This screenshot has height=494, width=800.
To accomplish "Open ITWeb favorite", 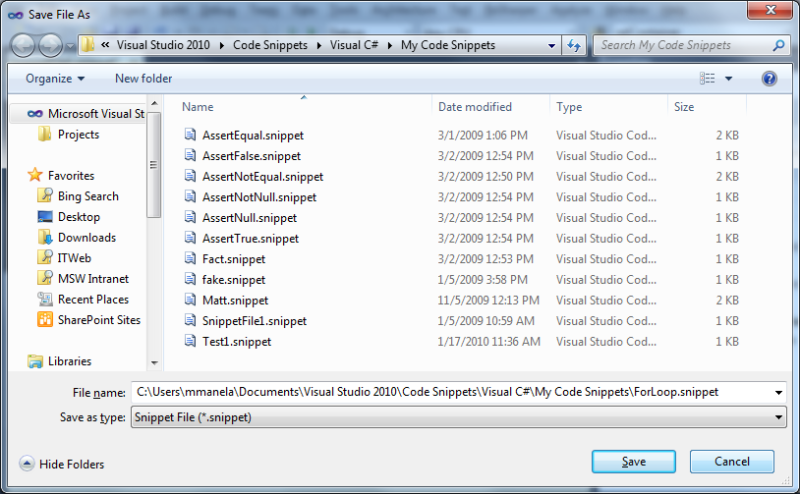I will point(74,258).
